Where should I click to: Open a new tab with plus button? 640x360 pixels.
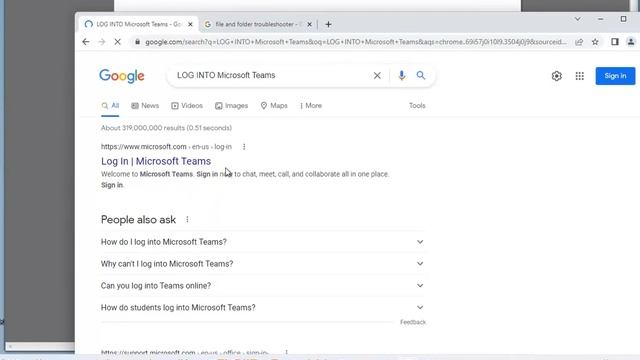point(328,24)
